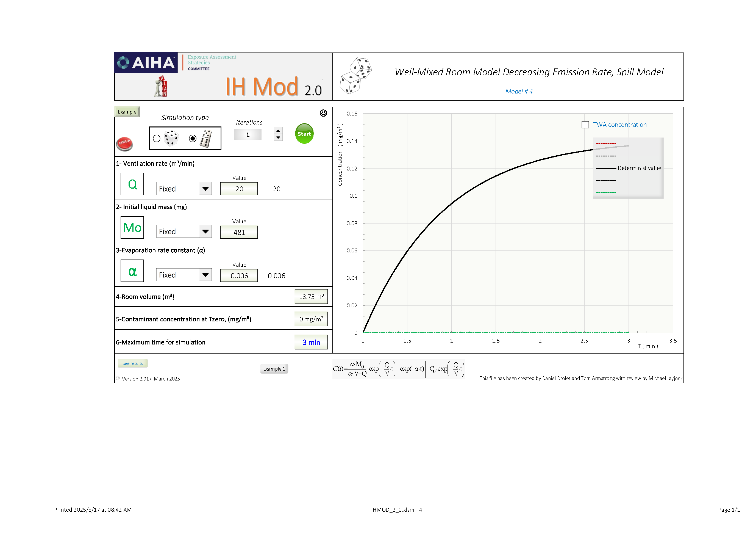Open the Initial liquid mass Fixed dropdown
This screenshot has width=756, height=535.
click(x=205, y=231)
